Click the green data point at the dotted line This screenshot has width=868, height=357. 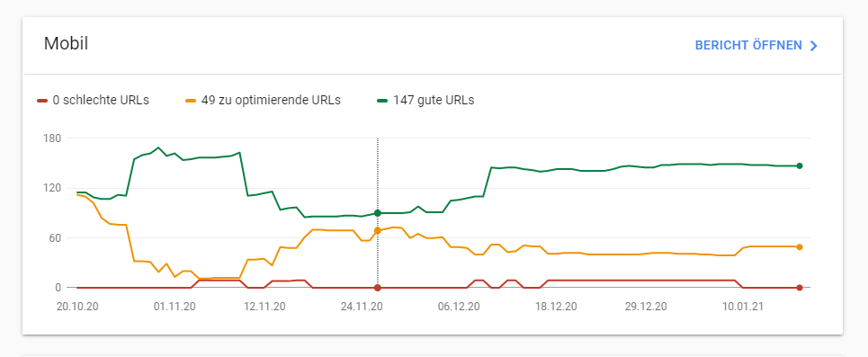pyautogui.click(x=378, y=213)
